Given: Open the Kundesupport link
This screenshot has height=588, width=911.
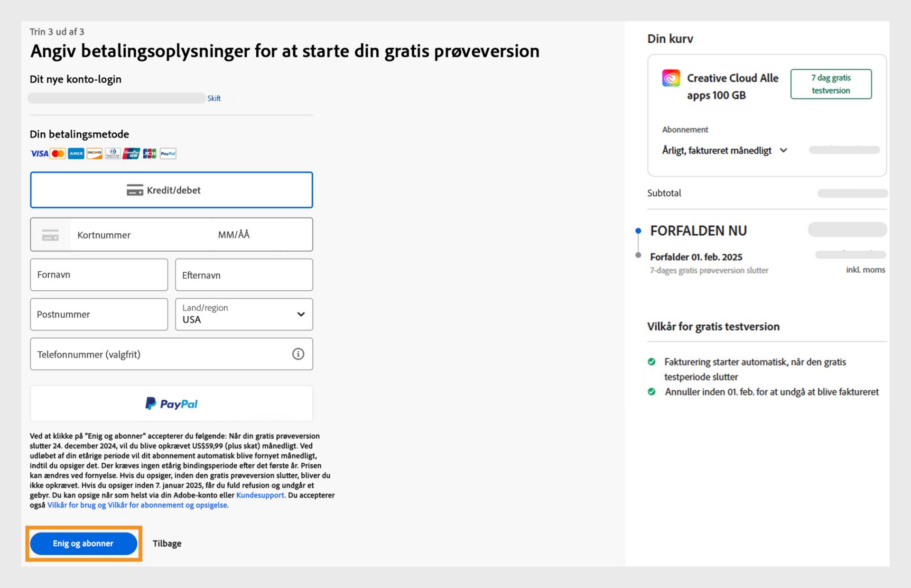Looking at the screenshot, I should 260,495.
